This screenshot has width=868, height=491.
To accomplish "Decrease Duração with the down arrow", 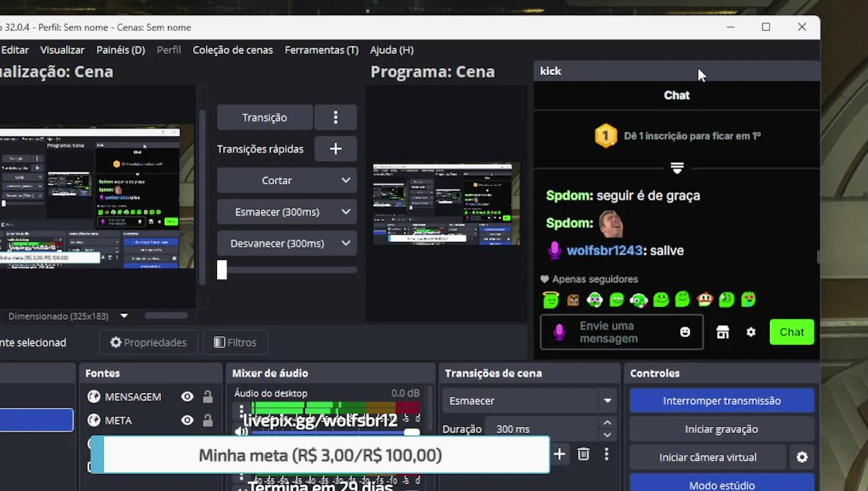I will coord(607,434).
